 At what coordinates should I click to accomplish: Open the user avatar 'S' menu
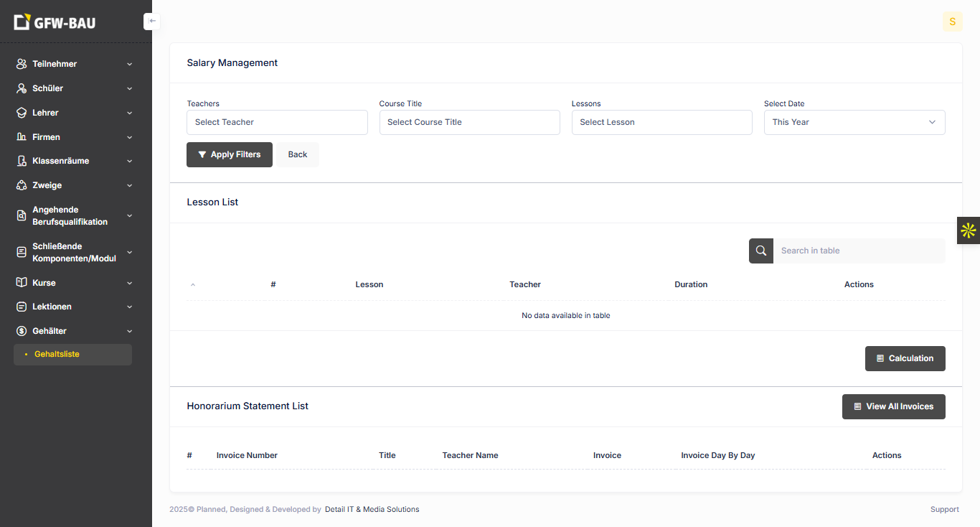[952, 22]
